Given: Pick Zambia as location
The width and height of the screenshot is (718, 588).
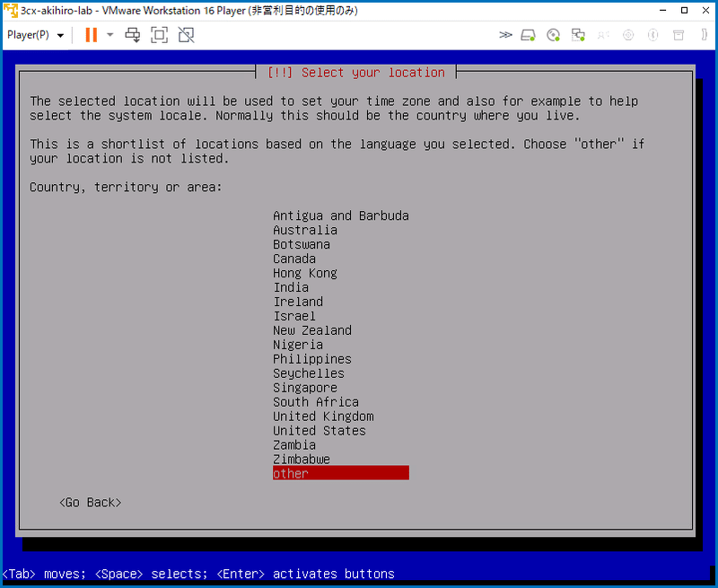Looking at the screenshot, I should click(x=341, y=444).
